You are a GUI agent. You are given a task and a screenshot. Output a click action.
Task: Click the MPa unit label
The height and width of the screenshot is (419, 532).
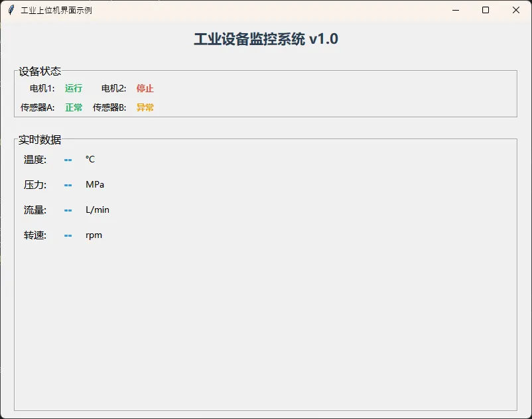[95, 185]
